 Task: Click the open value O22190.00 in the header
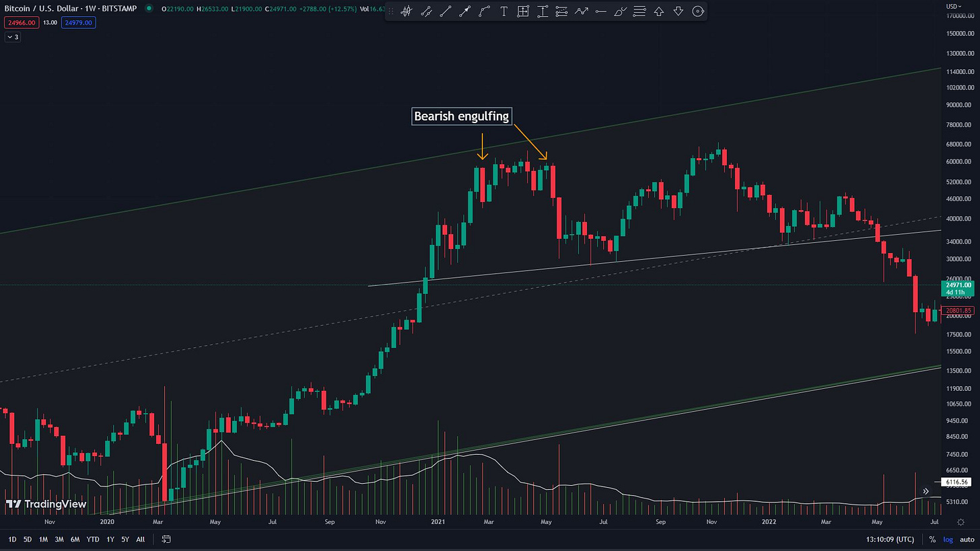[178, 9]
